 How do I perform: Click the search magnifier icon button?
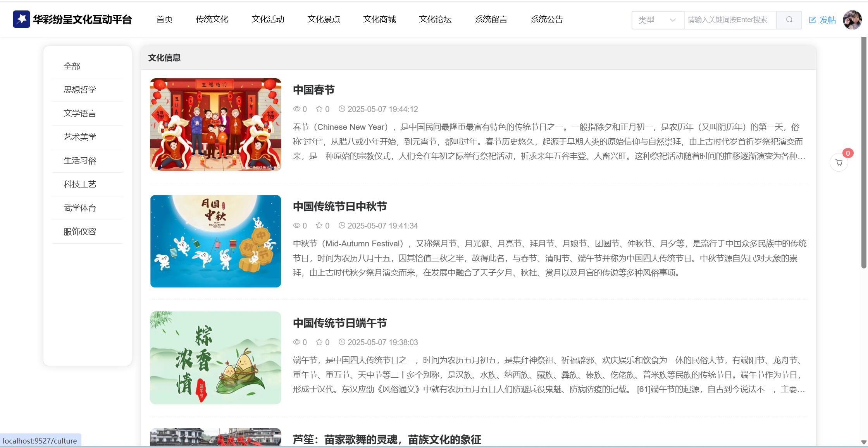(x=789, y=20)
